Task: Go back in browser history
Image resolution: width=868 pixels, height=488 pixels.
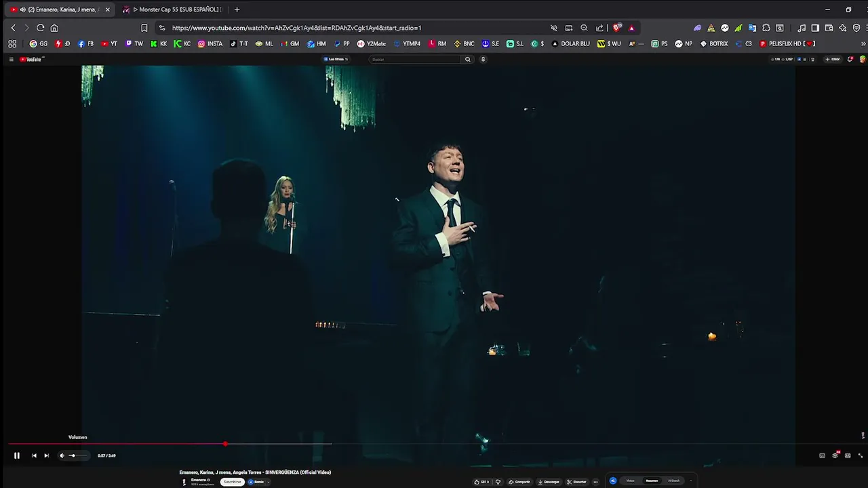Action: tap(13, 28)
